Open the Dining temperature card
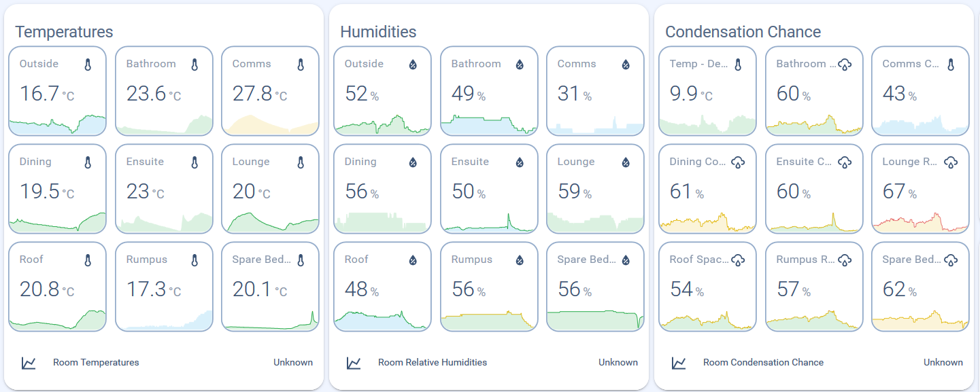The height and width of the screenshot is (392, 980). click(x=58, y=189)
